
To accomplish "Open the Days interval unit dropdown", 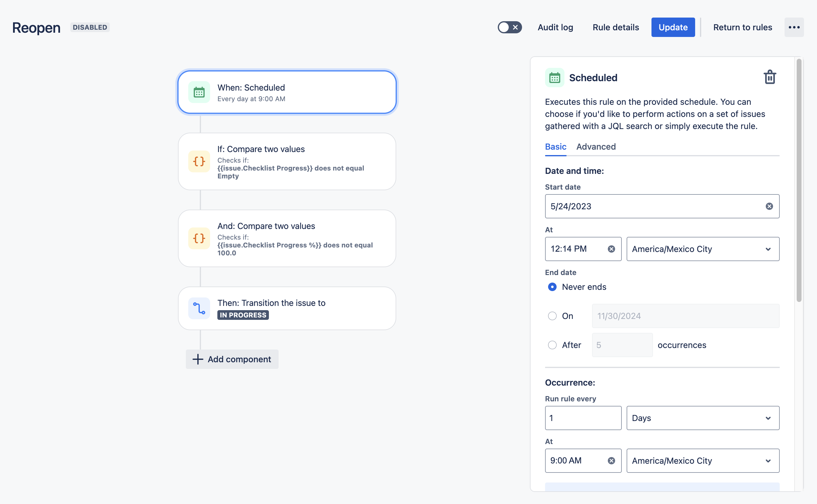I will 703,418.
